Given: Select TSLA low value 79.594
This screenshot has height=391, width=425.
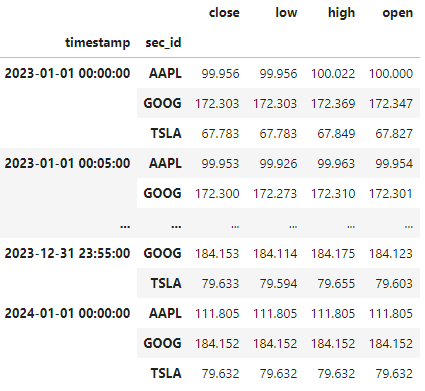Looking at the screenshot, I should click(278, 284).
